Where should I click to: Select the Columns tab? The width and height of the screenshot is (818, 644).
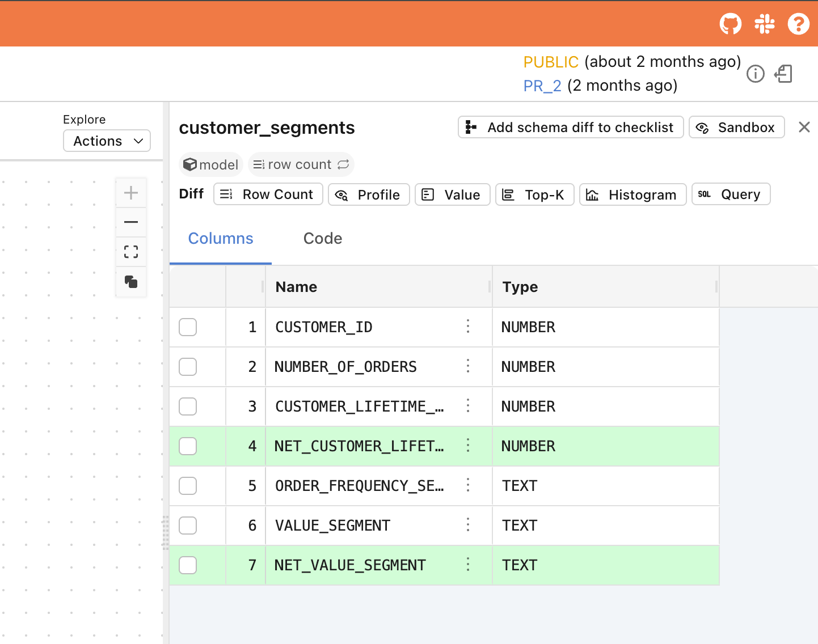(x=221, y=239)
